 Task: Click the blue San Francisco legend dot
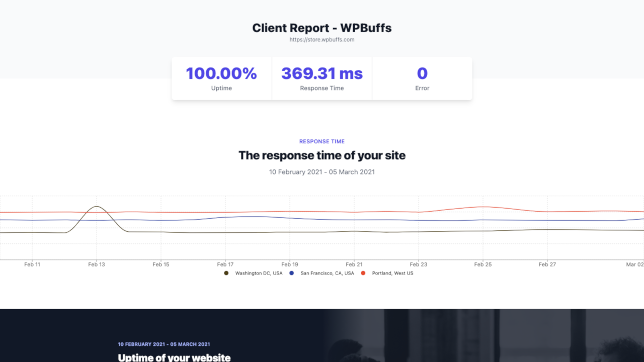(292, 273)
